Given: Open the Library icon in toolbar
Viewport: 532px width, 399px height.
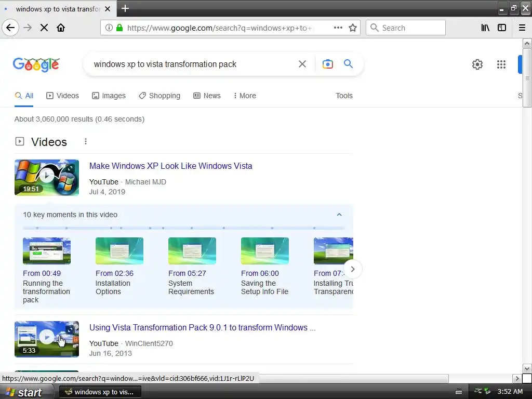Looking at the screenshot, I should (x=485, y=28).
